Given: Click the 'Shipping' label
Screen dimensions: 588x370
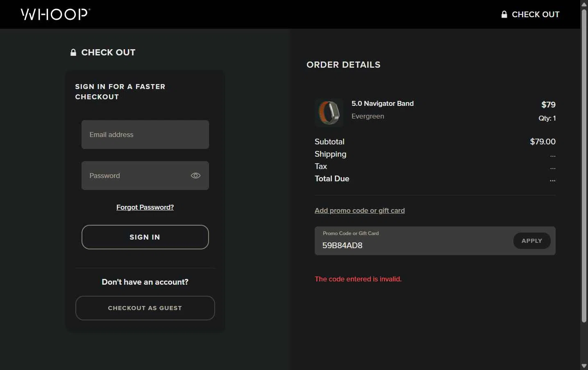Looking at the screenshot, I should (330, 154).
